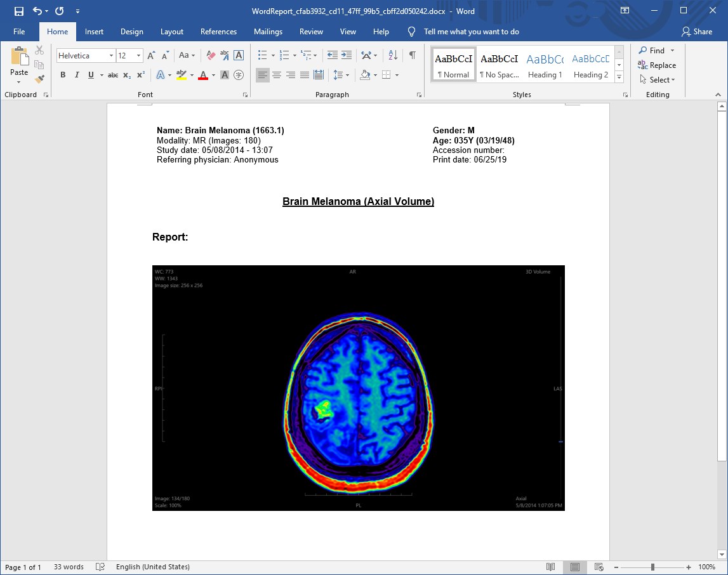Click the vertical scrollbar down arrow
728x575 pixels.
(x=722, y=555)
